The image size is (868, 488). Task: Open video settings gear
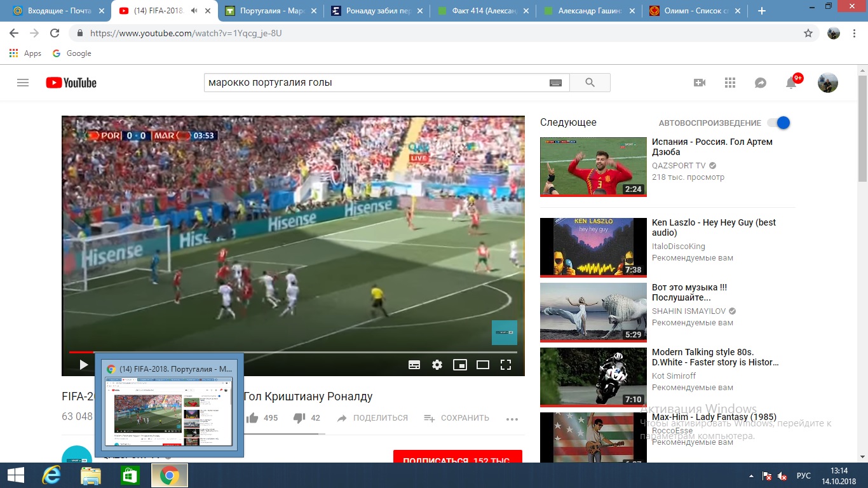click(437, 365)
